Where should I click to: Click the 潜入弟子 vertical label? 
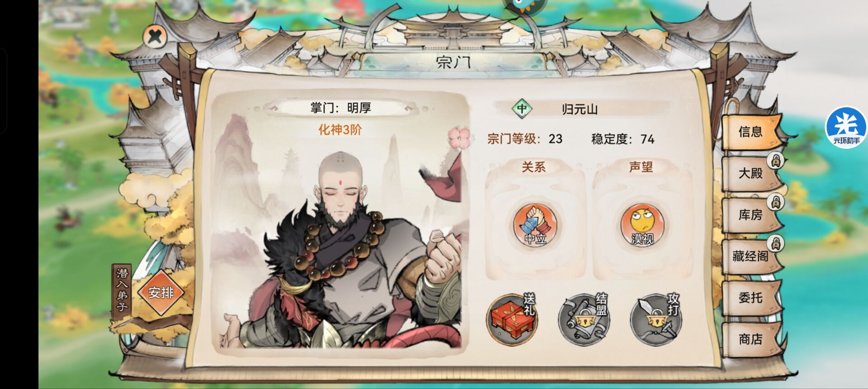(122, 290)
